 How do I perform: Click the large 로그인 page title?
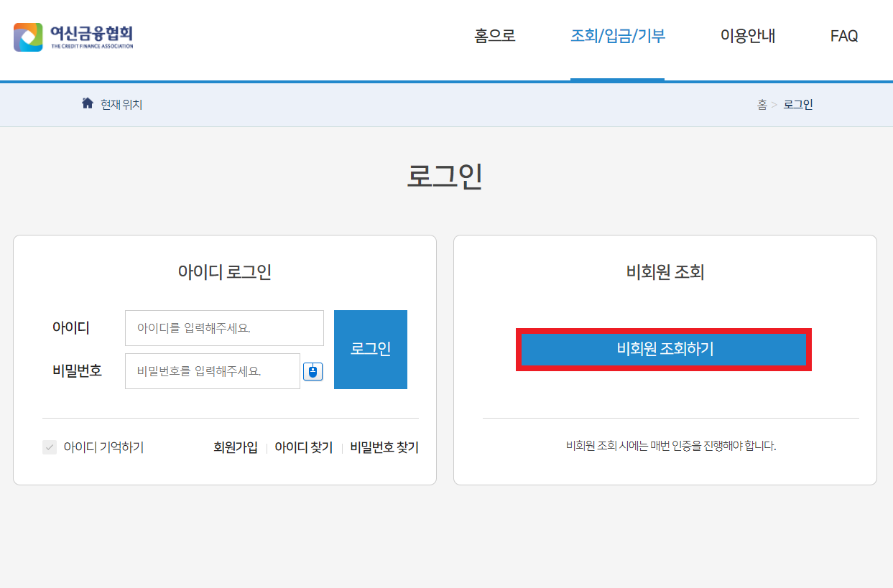445,176
